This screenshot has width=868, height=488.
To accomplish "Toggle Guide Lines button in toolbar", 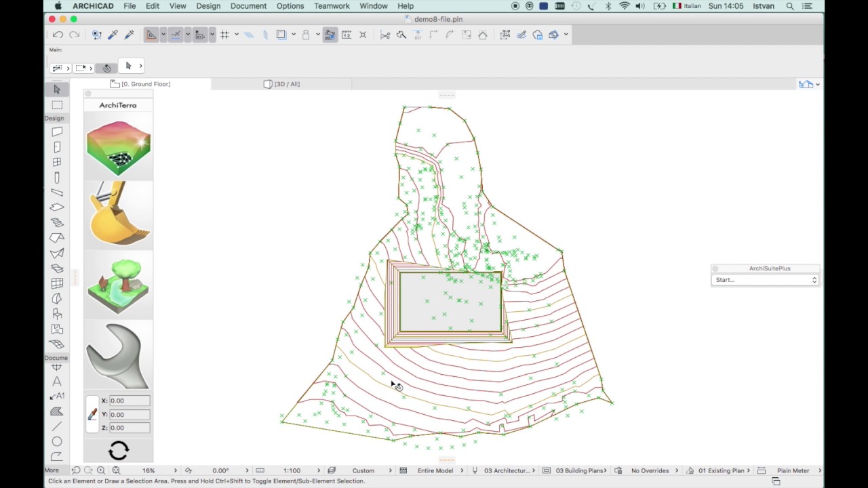I will (151, 35).
